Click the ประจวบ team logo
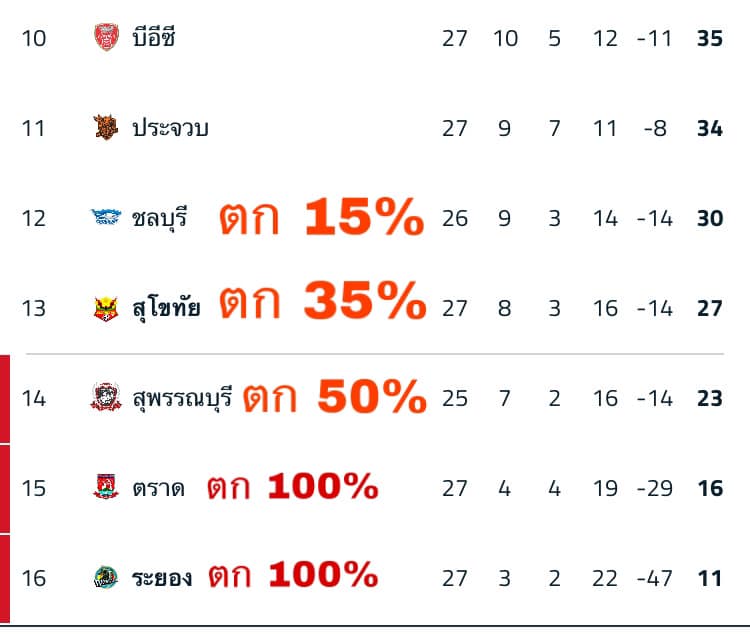Viewport: 750px width, 634px height. (105, 128)
